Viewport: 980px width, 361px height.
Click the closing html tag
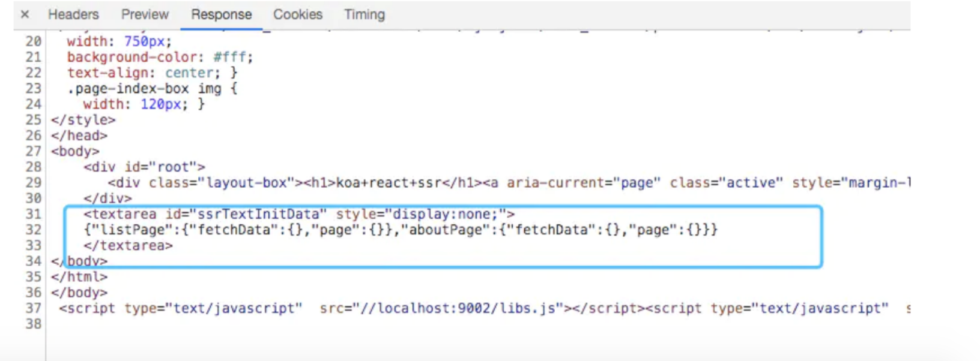pyautogui.click(x=79, y=277)
